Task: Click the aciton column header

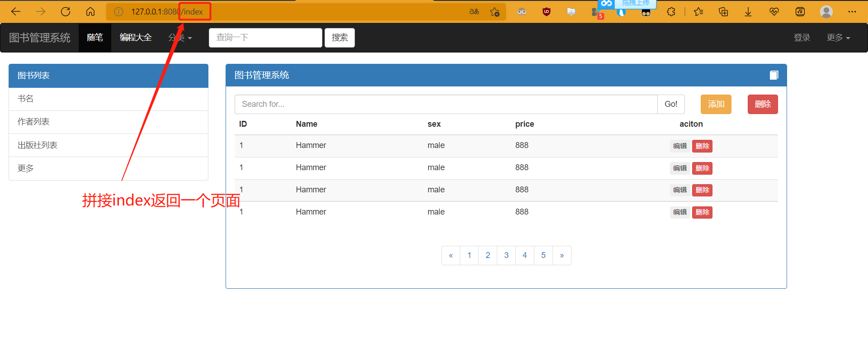Action: tap(691, 124)
